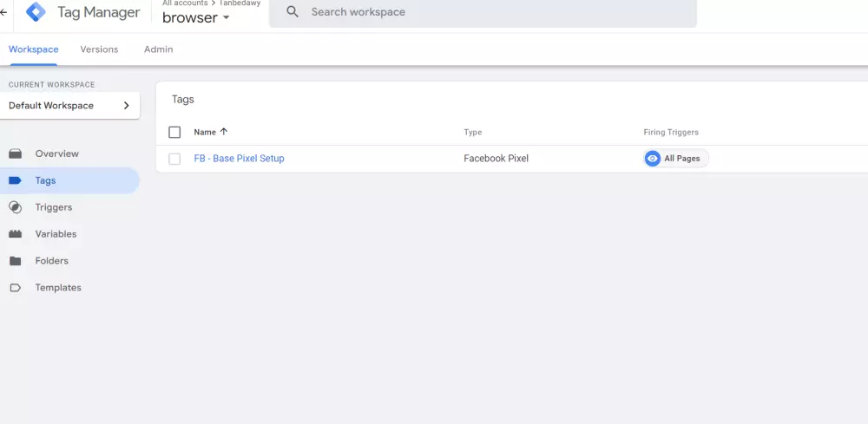Click the Overview sidebar icon
868x424 pixels.
point(16,153)
